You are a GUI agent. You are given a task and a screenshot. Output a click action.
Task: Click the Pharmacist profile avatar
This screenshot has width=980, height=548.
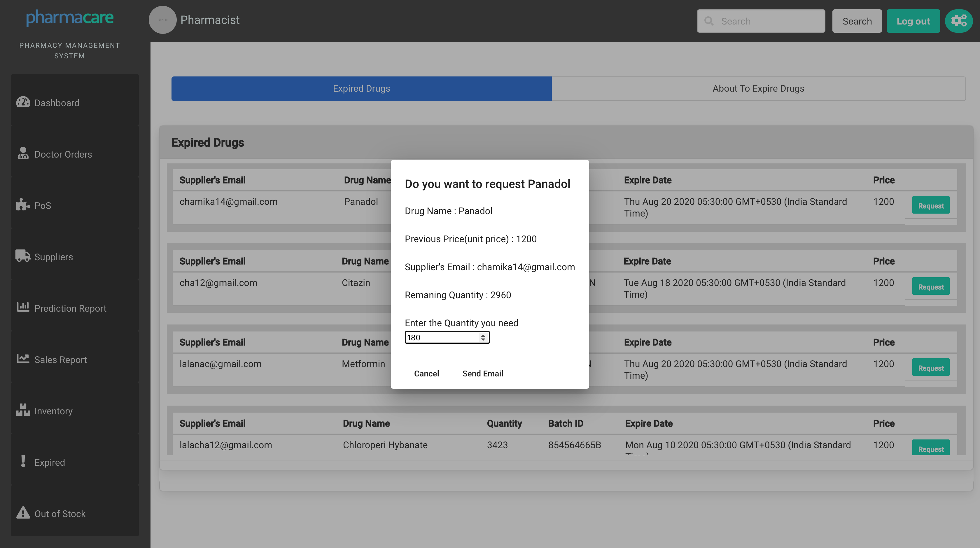coord(162,20)
